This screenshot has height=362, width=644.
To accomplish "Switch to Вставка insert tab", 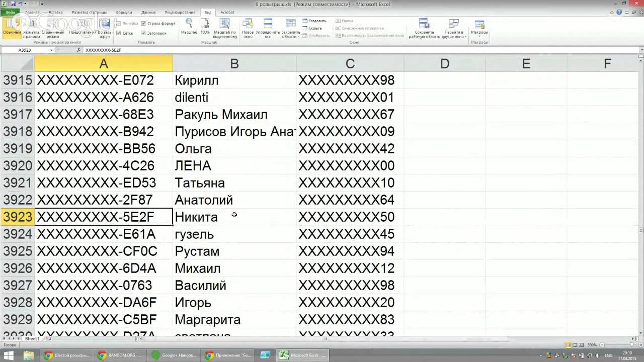I will [56, 12].
